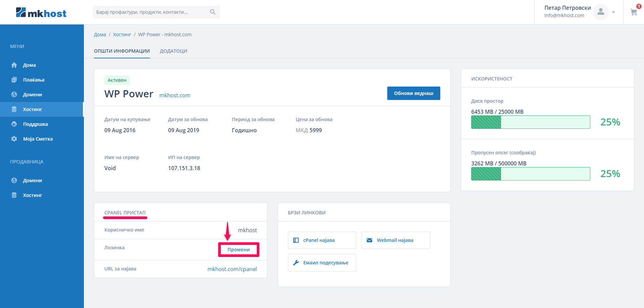
Task: Click the wrench icon for Емаил подесување
Action: coord(296,263)
